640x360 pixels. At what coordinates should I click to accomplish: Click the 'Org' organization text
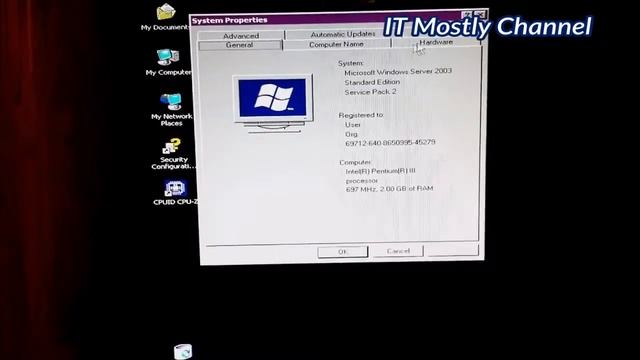point(351,134)
